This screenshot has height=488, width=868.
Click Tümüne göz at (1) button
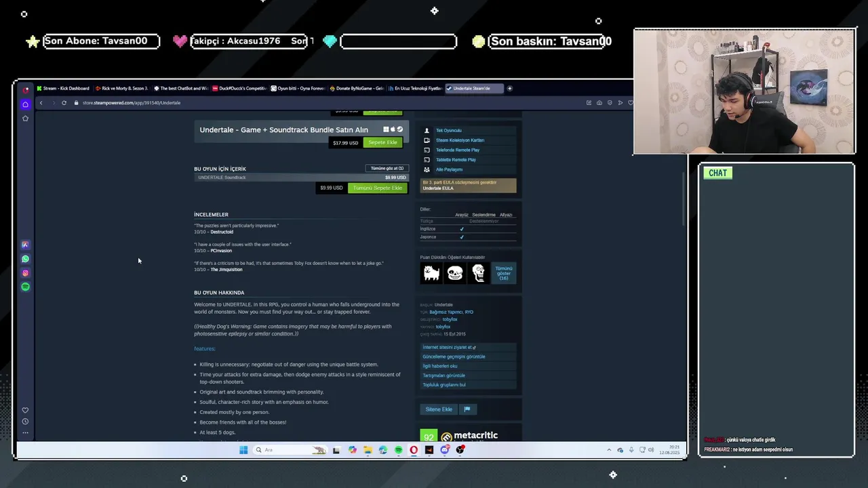coord(387,168)
